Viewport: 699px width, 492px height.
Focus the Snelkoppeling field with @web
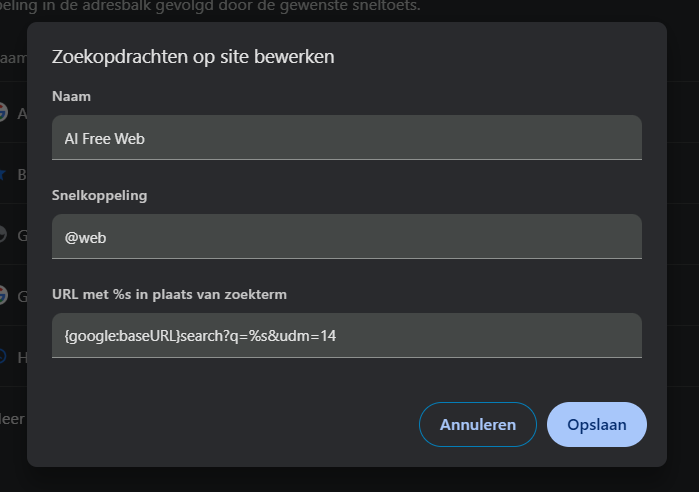[x=347, y=237]
